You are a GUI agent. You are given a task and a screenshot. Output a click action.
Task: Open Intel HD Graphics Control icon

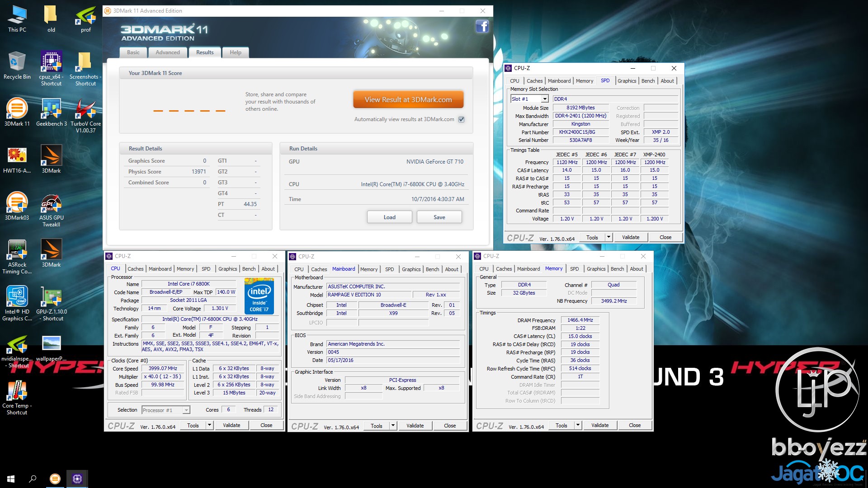tap(17, 304)
